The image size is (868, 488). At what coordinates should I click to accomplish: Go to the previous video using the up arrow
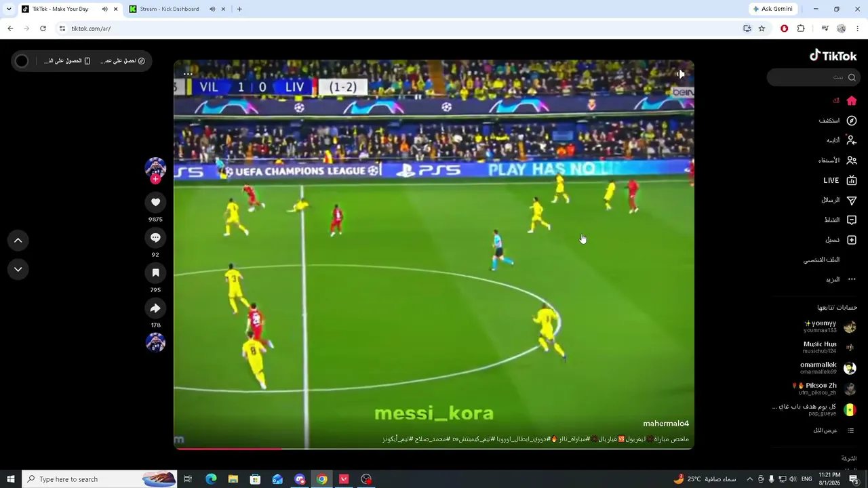pyautogui.click(x=18, y=240)
